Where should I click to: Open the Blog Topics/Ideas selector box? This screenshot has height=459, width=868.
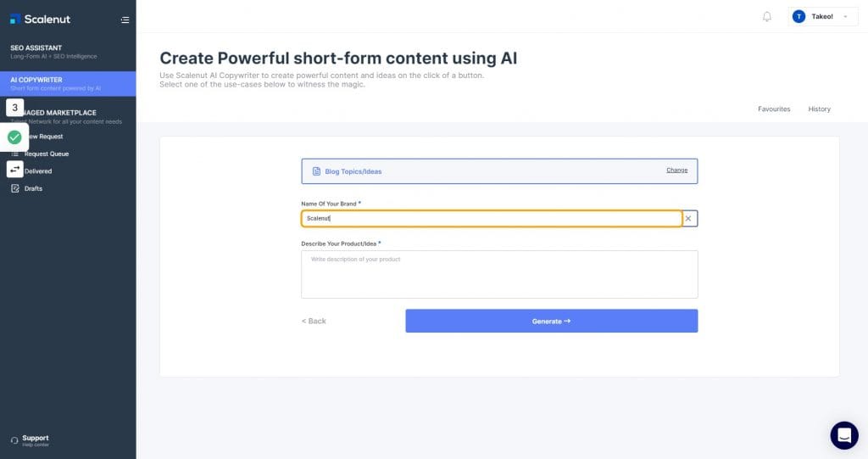pos(499,171)
